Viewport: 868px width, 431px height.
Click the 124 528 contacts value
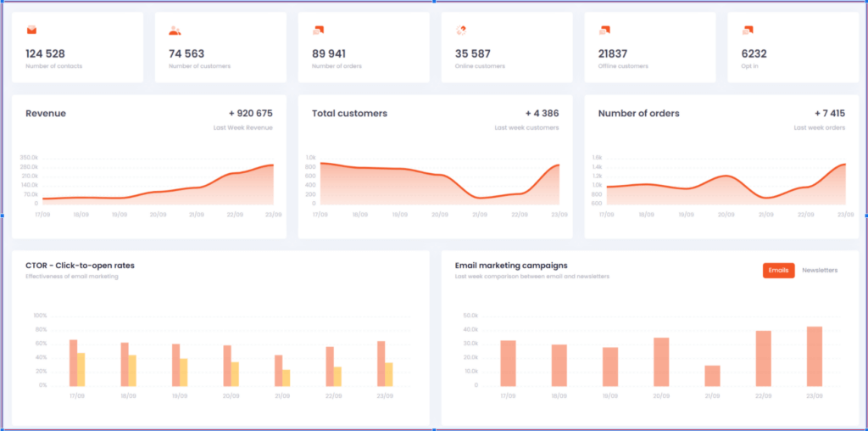point(45,53)
